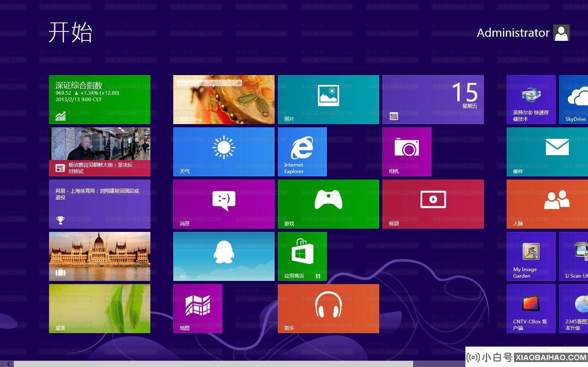The height and width of the screenshot is (367, 588).
Task: Open the news tile about 杨洁篪
Action: tap(100, 152)
